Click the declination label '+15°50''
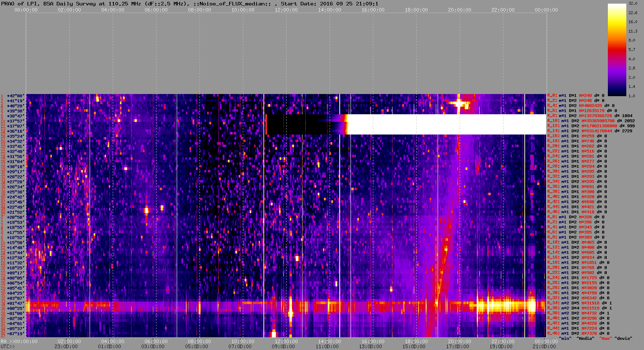The height and width of the screenshot is (350, 644). (x=15, y=243)
